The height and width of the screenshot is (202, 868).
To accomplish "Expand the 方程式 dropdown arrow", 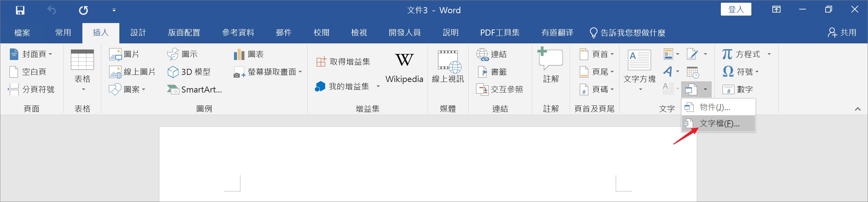I will (x=769, y=54).
